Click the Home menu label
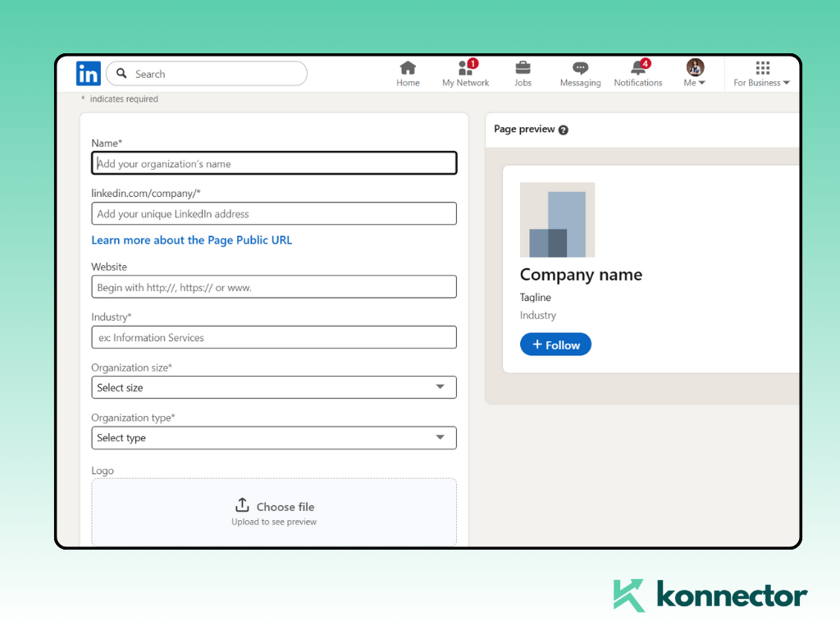This screenshot has width=840, height=630. tap(408, 83)
